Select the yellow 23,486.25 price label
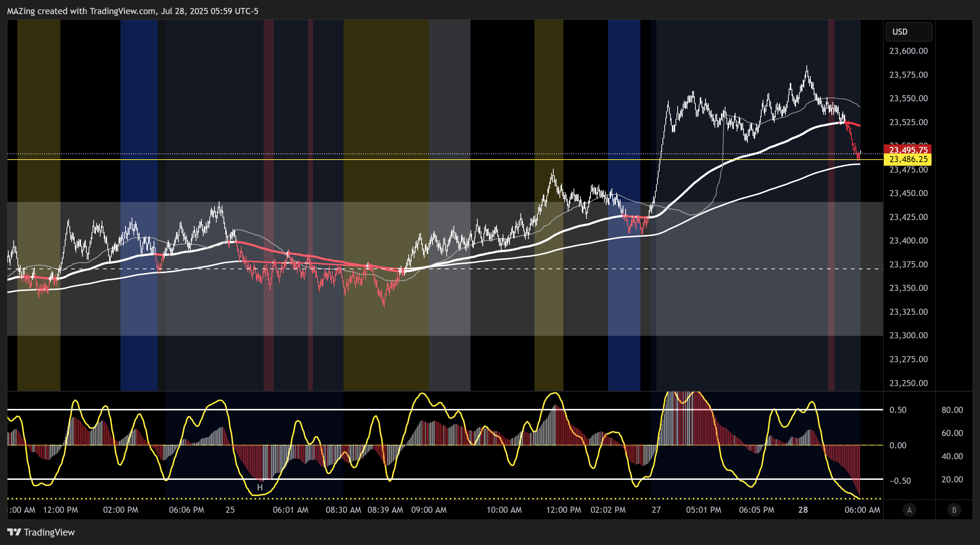Image resolution: width=980 pixels, height=545 pixels. point(908,159)
